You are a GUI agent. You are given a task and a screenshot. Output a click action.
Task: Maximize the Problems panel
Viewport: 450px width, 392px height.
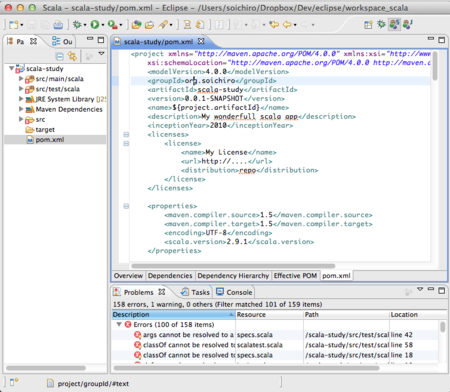[442, 291]
